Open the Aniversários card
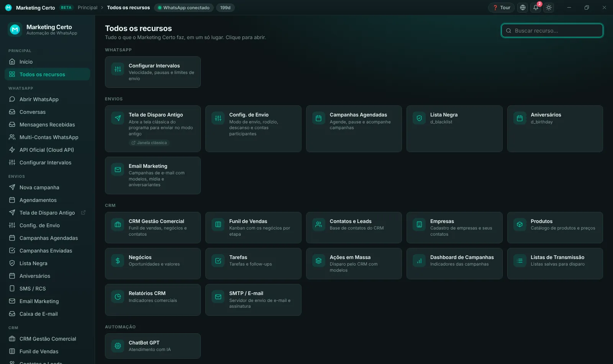Image resolution: width=613 pixels, height=364 pixels. [555, 129]
